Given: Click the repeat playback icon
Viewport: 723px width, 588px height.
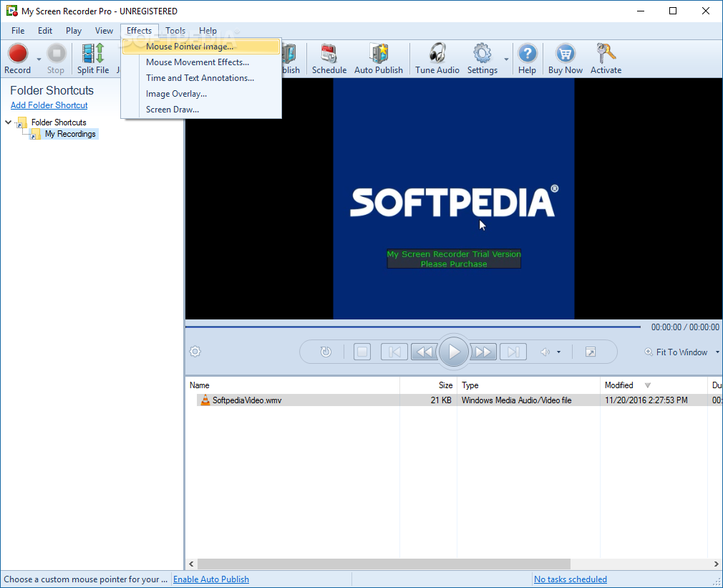Looking at the screenshot, I should (x=326, y=352).
